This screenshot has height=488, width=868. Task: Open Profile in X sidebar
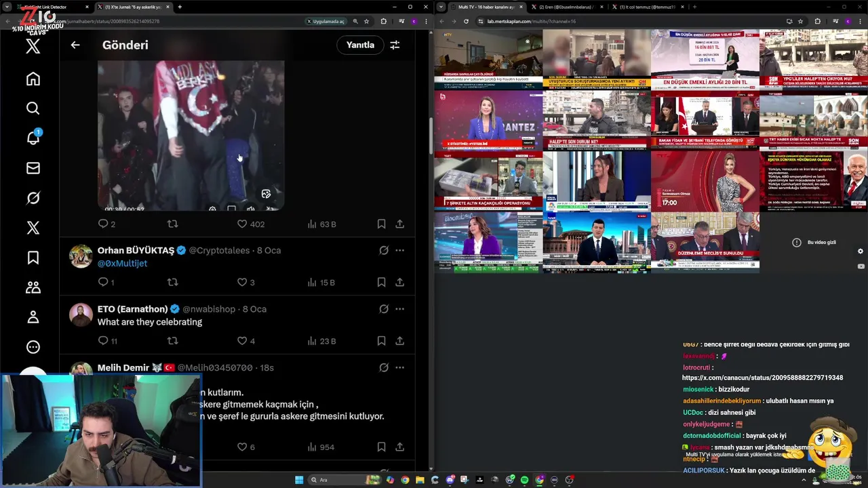coord(33,317)
